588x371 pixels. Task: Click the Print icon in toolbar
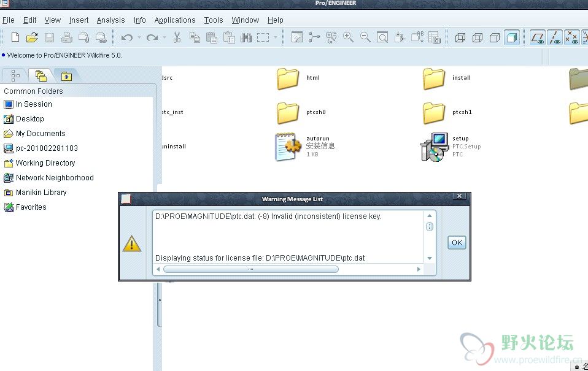click(x=67, y=37)
